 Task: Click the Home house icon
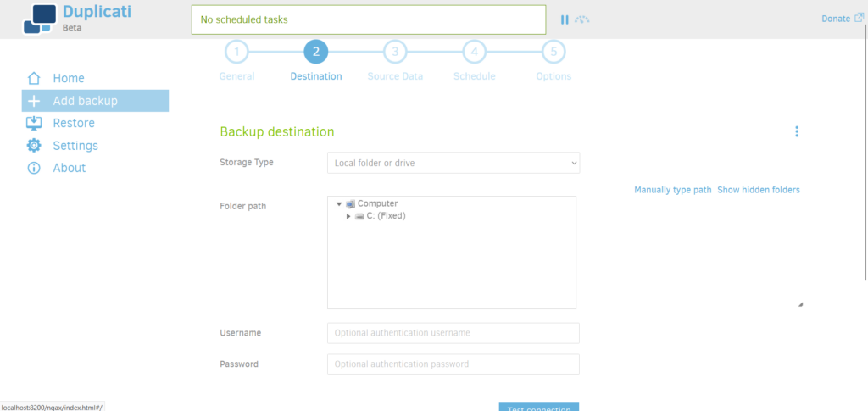click(x=34, y=78)
